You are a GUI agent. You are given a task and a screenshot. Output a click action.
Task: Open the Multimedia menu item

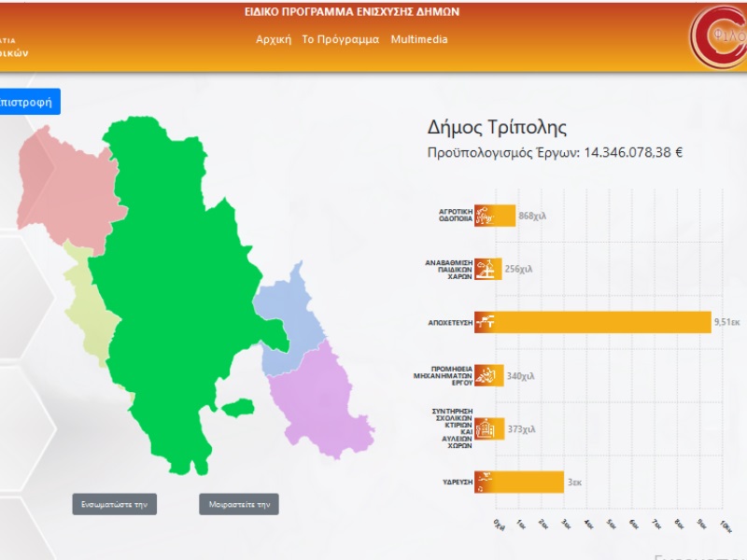pyautogui.click(x=419, y=39)
